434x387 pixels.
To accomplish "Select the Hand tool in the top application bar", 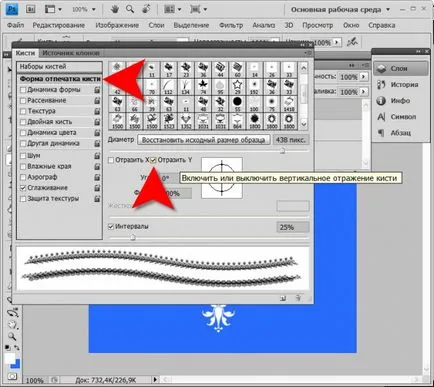I will click(115, 9).
